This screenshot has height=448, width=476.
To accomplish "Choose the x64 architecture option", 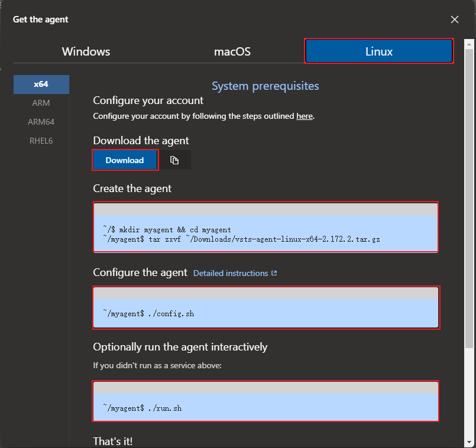I will [x=41, y=85].
